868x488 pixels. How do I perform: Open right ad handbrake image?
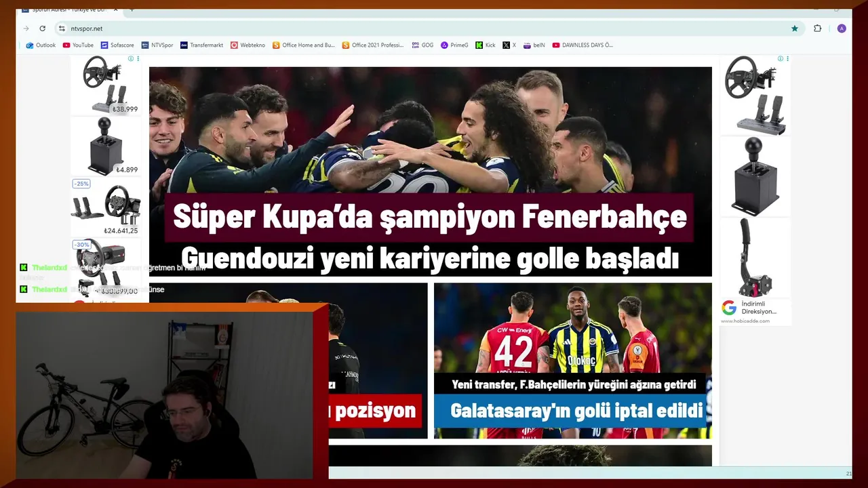(x=755, y=258)
